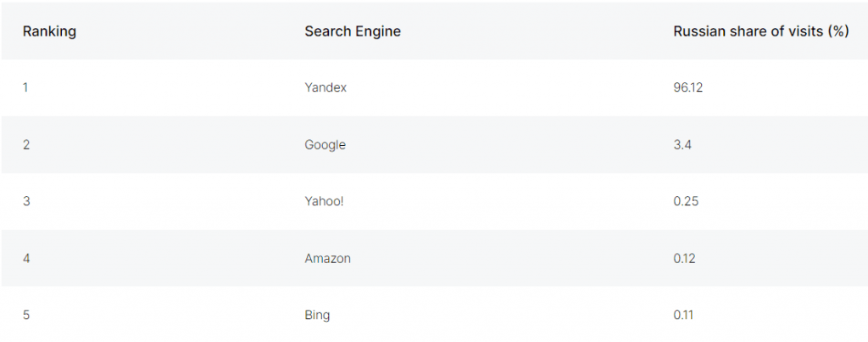Select ranking number 4 cell
This screenshot has width=868, height=342.
[26, 258]
